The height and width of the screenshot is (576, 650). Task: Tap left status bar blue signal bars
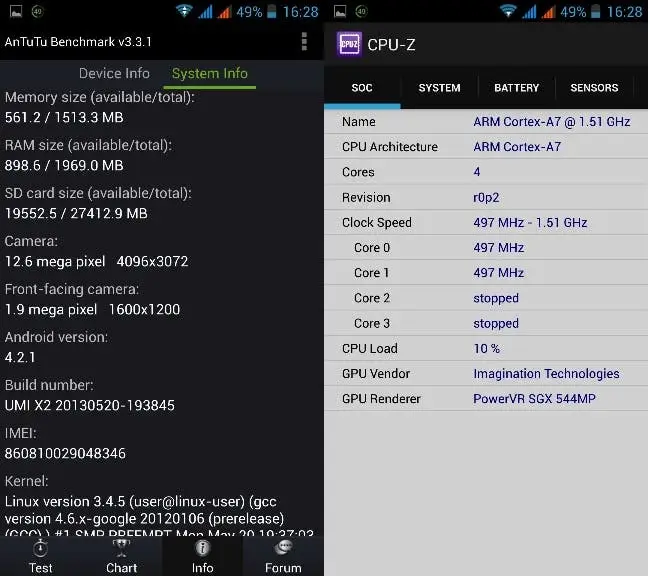point(205,12)
